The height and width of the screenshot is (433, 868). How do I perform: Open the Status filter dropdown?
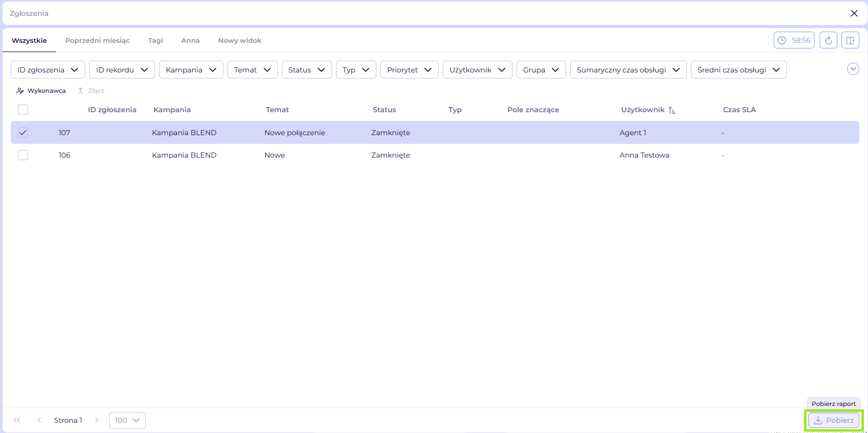(x=307, y=70)
